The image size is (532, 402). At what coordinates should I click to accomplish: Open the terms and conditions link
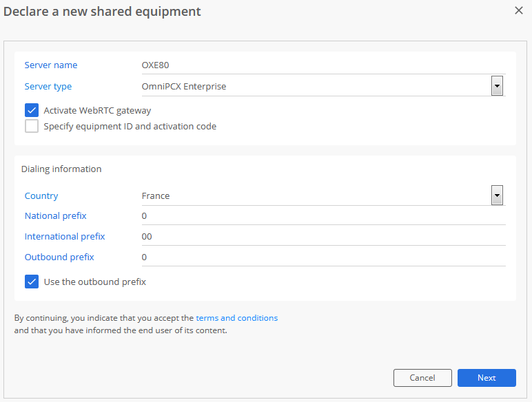(x=237, y=318)
